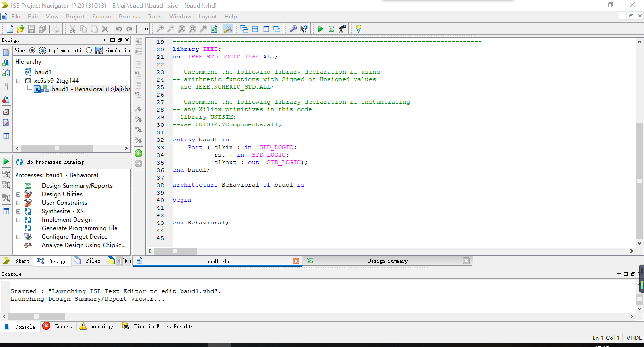The width and height of the screenshot is (644, 347).
Task: Paste from clipboard in the toolbar
Action: 95,29
